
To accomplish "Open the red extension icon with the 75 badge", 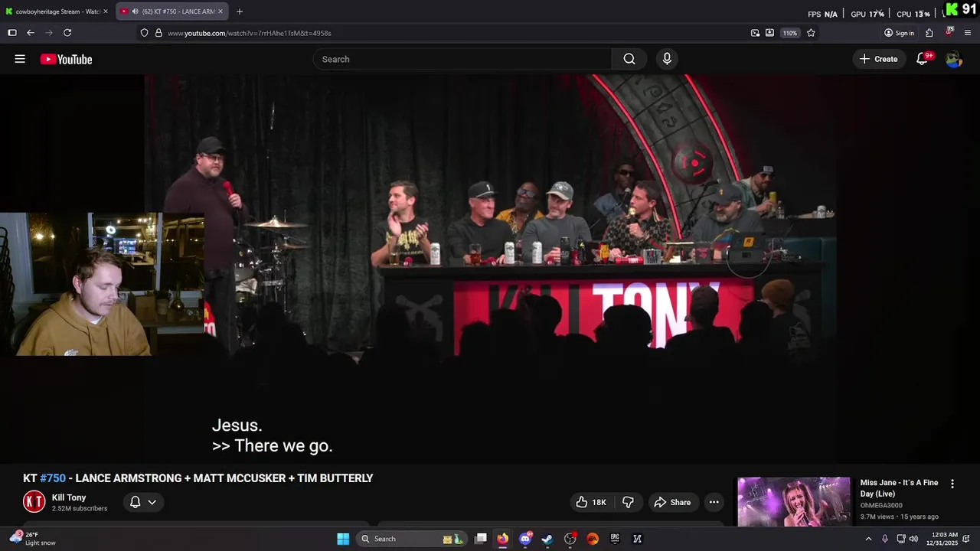I will click(x=949, y=32).
